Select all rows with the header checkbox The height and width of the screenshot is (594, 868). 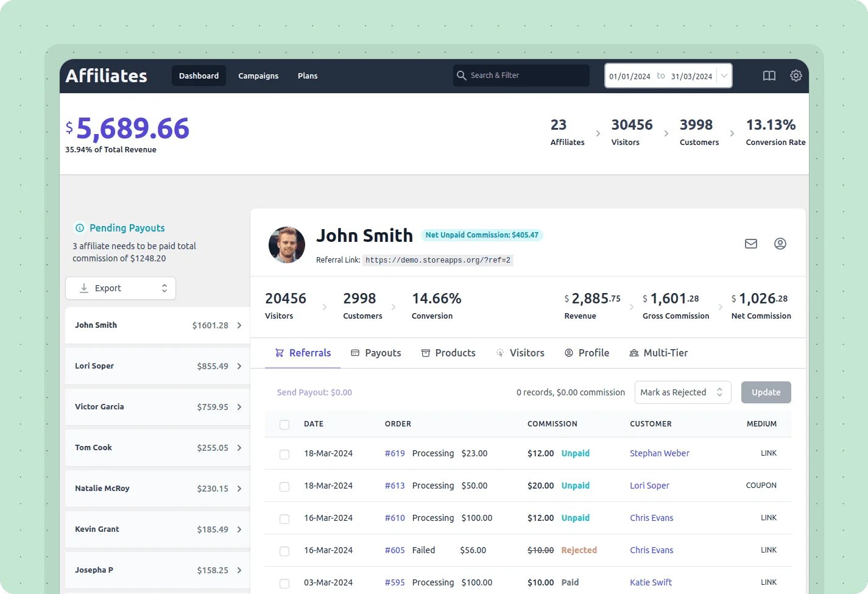click(x=284, y=425)
